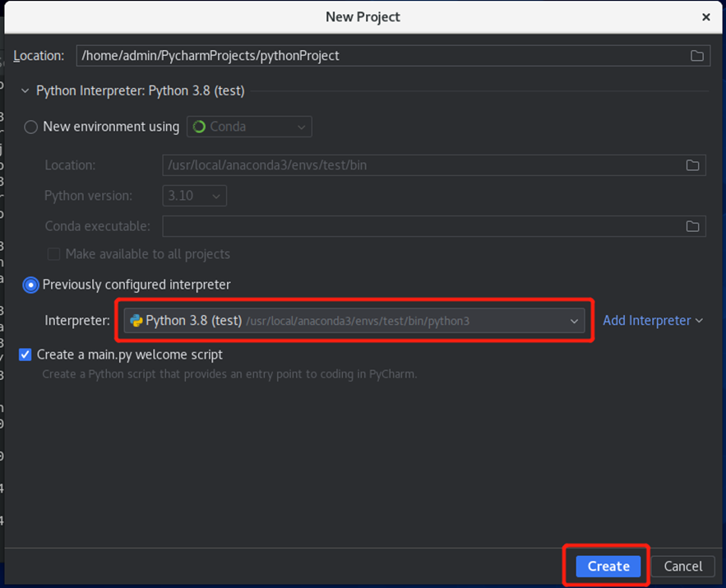Screen dimensions: 726x588
Task: Browse for project location folder icon
Action: pyautogui.click(x=697, y=56)
